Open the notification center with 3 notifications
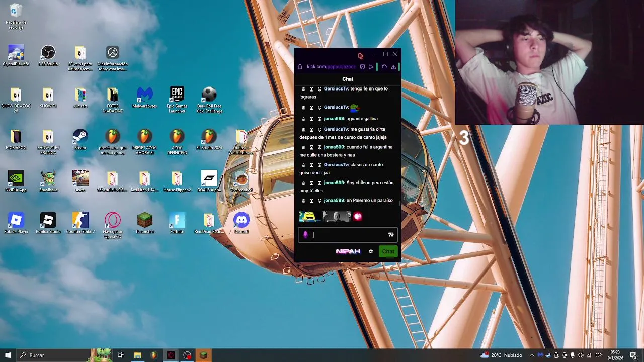644x362 pixels. 633,355
